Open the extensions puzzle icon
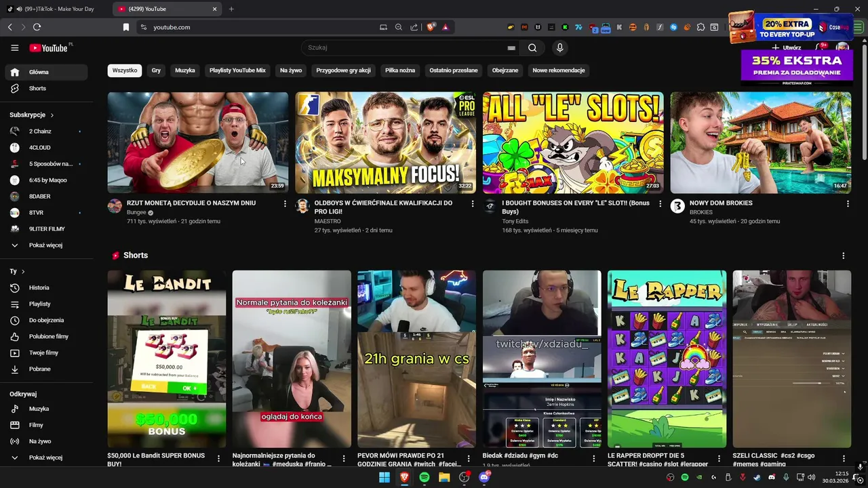The image size is (868, 488). point(701,27)
